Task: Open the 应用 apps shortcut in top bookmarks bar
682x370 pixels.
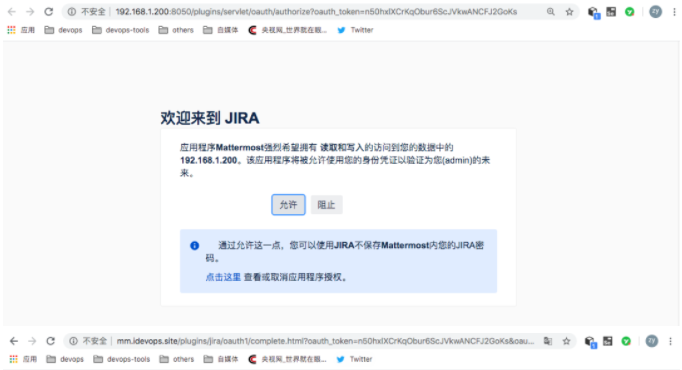Action: [x=21, y=30]
